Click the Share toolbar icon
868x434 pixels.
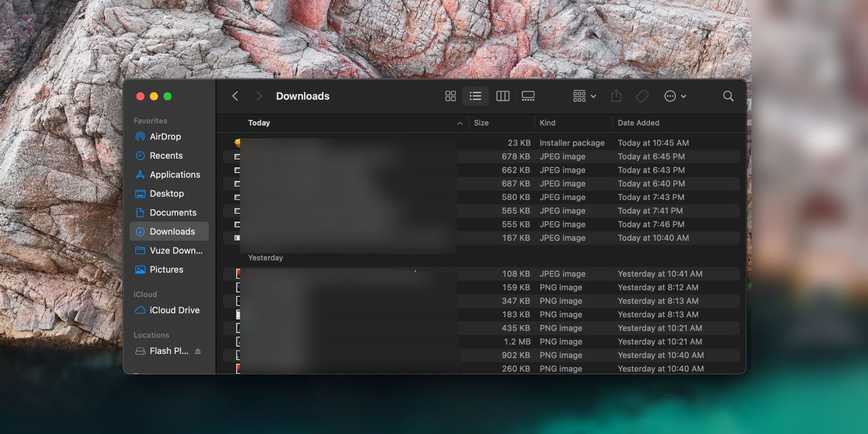coord(616,96)
